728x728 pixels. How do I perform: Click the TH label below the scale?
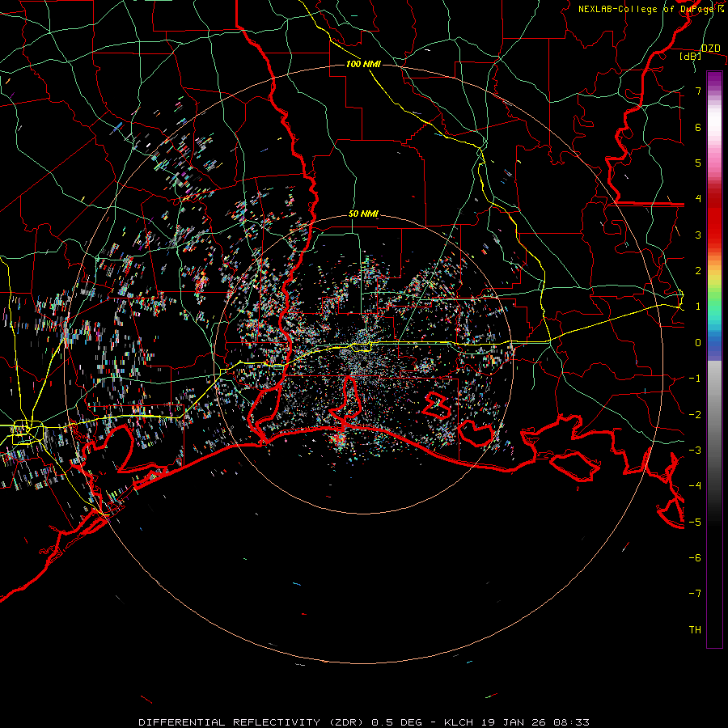[695, 630]
